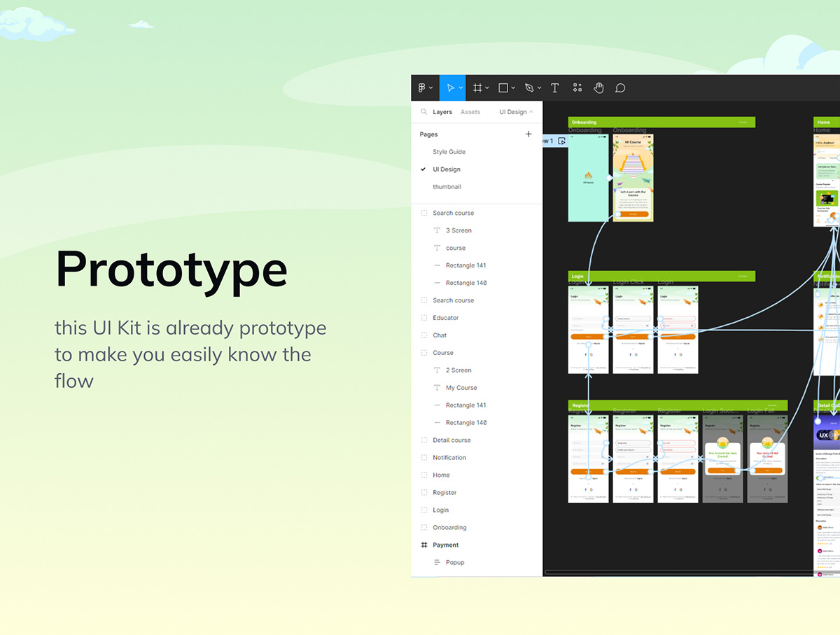840x635 pixels.
Task: Select the Move tool arrow
Action: (x=451, y=88)
